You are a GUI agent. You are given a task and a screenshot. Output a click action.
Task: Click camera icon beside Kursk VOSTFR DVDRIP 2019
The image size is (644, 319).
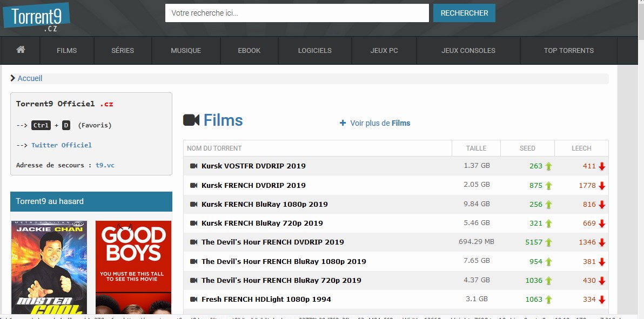194,166
